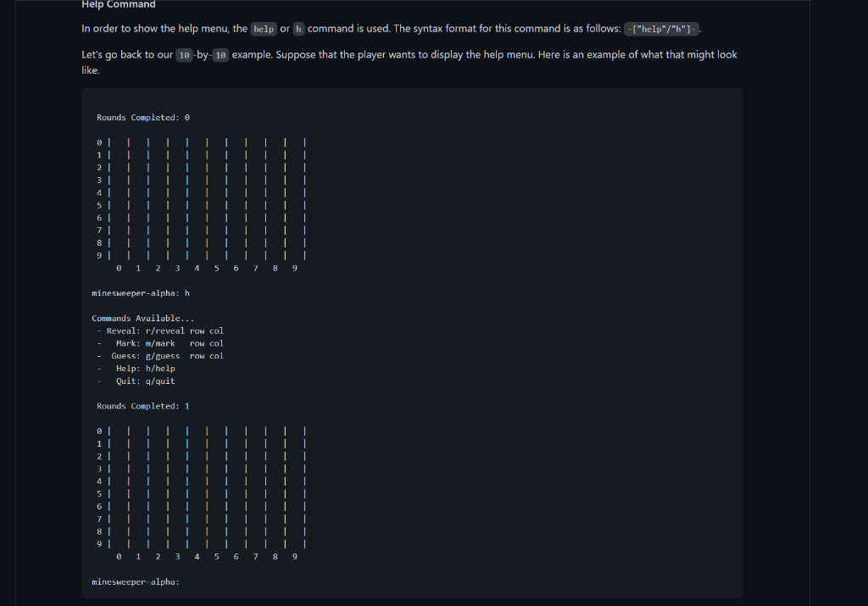Click column label 0 under the second grid

119,557
